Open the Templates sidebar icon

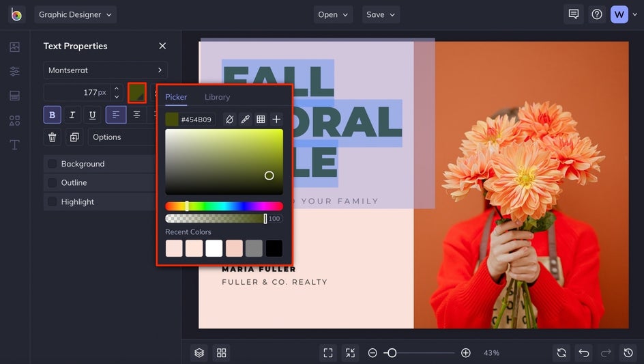[15, 96]
